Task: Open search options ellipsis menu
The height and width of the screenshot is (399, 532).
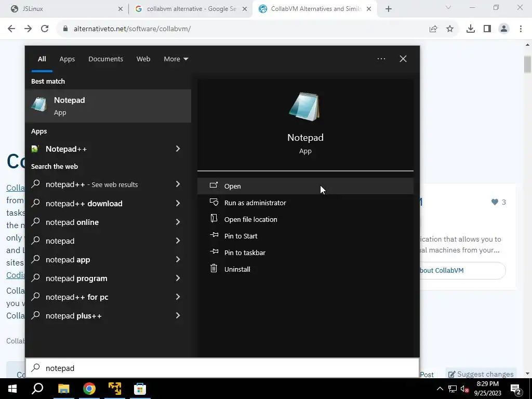Action: coord(381,59)
